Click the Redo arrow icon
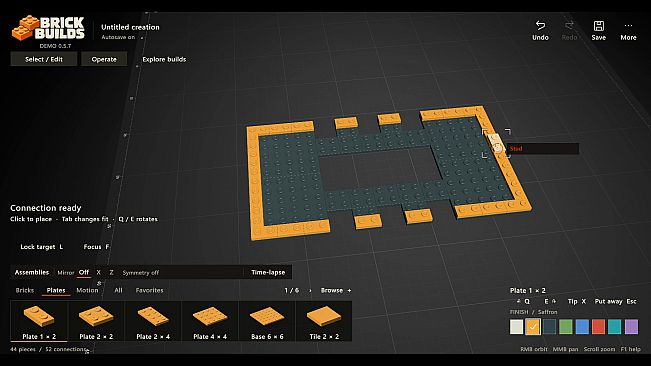Image resolution: width=651 pixels, height=366 pixels. click(x=569, y=26)
